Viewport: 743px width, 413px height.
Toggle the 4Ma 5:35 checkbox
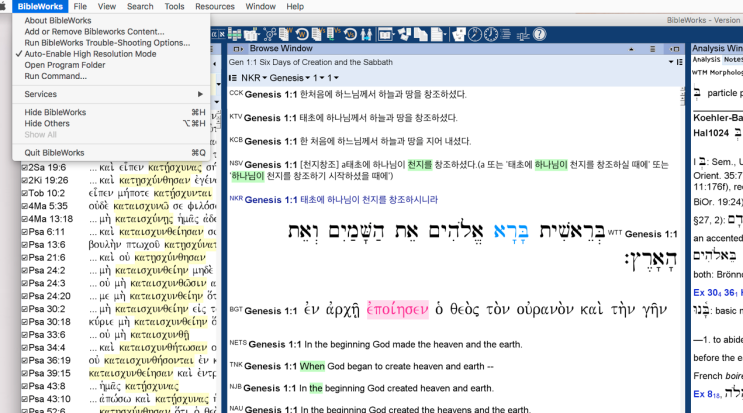(x=25, y=206)
